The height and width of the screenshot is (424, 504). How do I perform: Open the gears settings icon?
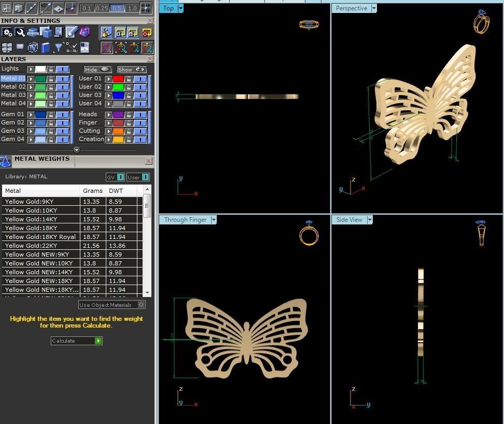(7, 33)
